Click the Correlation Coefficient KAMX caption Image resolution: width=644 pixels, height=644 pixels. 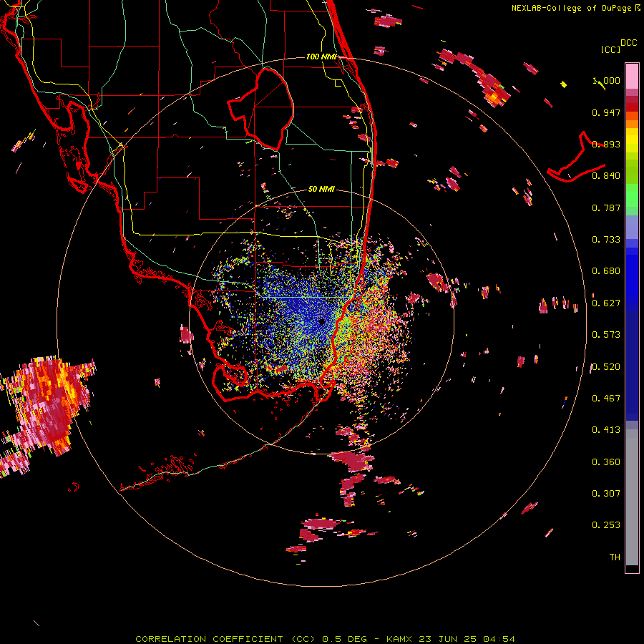click(x=325, y=639)
